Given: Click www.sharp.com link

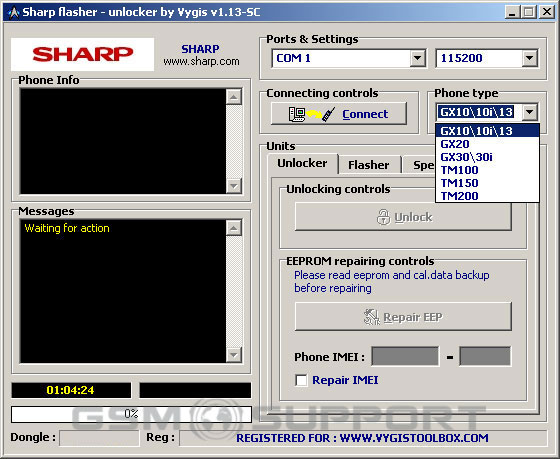Looking at the screenshot, I should pos(201,61).
